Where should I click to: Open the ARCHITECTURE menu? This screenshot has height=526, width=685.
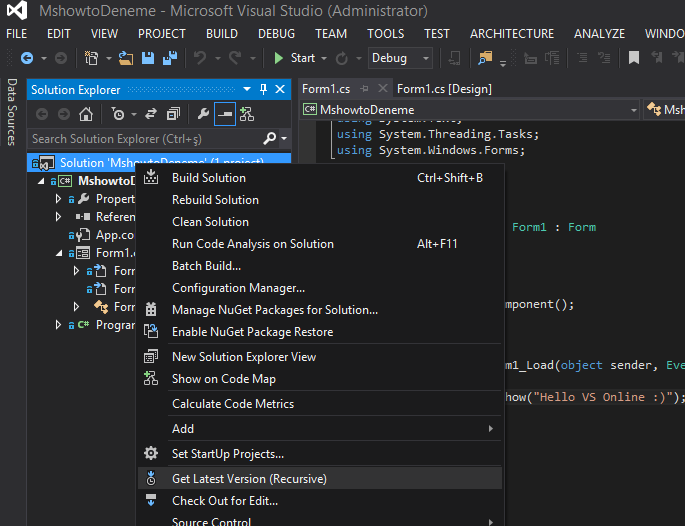tap(512, 34)
